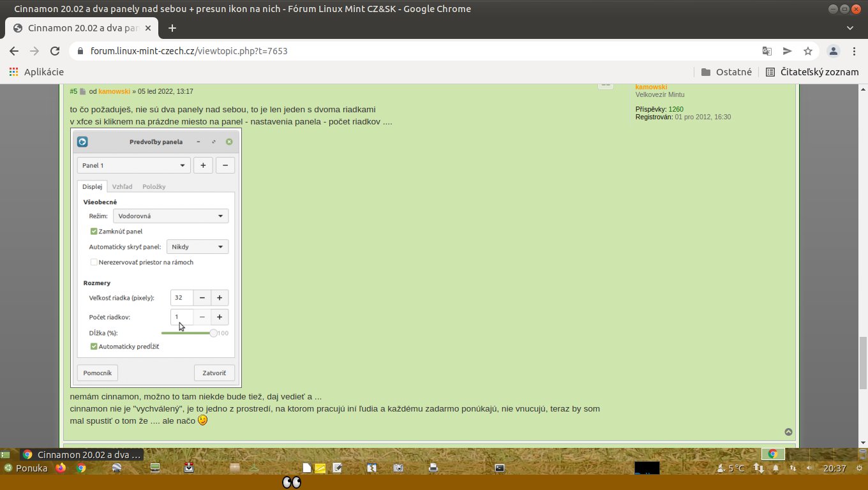Open Chrome's three-dot menu
868x490 pixels.
coord(854,51)
